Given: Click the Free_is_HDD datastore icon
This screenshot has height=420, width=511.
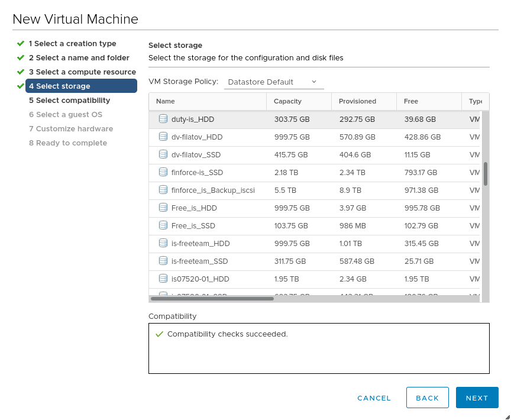Looking at the screenshot, I should click(x=163, y=208).
